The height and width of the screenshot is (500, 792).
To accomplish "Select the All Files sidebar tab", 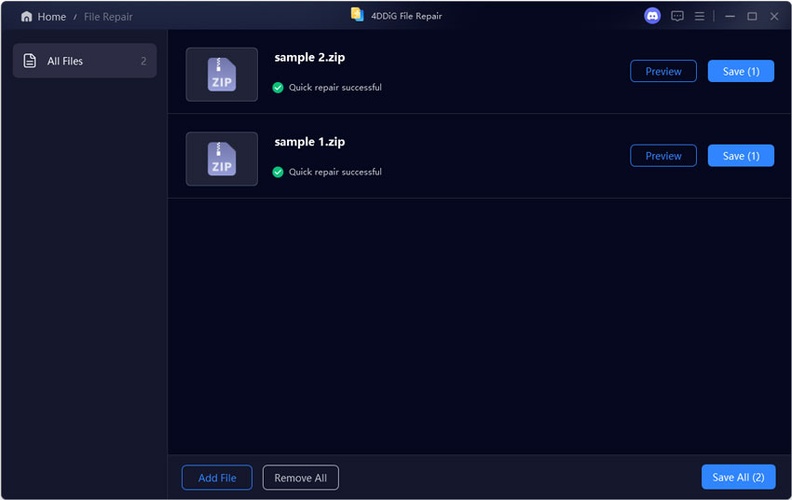I will click(x=85, y=61).
